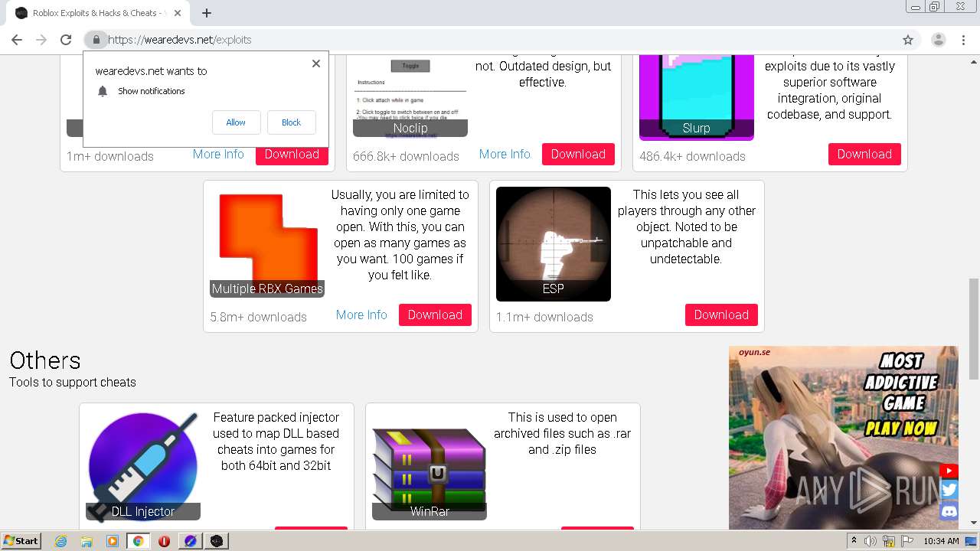The height and width of the screenshot is (551, 980).
Task: Click the Slurp thumbnail image
Action: pos(697,97)
